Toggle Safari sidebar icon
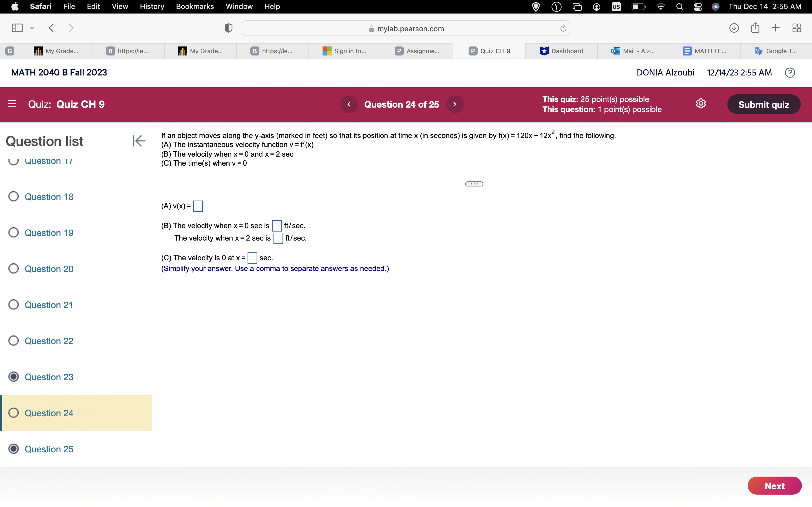Image resolution: width=812 pixels, height=507 pixels. coord(17,28)
